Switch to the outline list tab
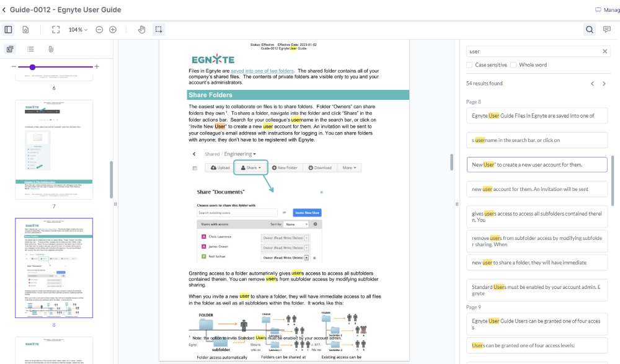This screenshot has width=620, height=364. [x=30, y=49]
